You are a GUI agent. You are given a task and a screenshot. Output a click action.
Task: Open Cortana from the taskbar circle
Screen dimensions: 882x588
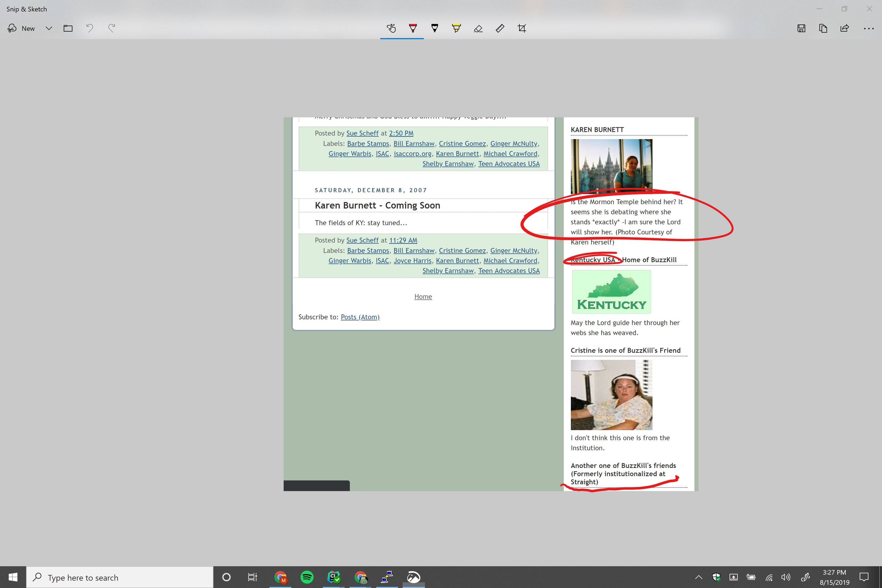(x=226, y=577)
